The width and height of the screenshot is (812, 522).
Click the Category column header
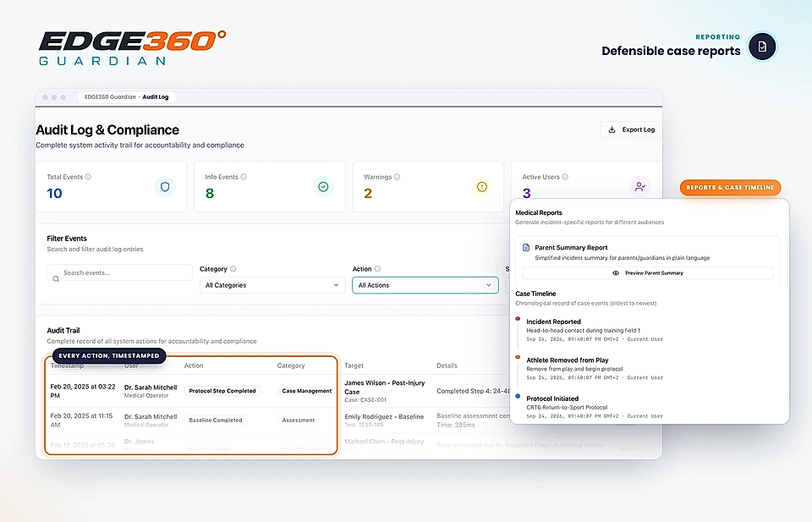pyautogui.click(x=291, y=365)
